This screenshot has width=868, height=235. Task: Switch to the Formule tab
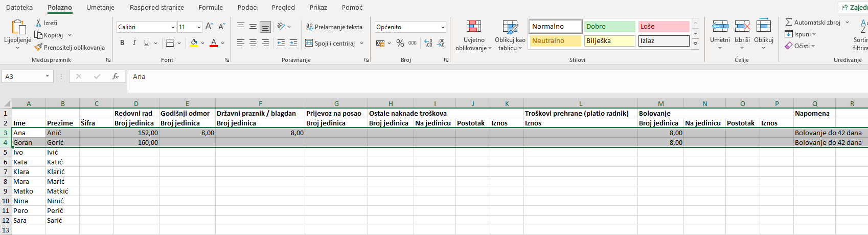click(211, 7)
